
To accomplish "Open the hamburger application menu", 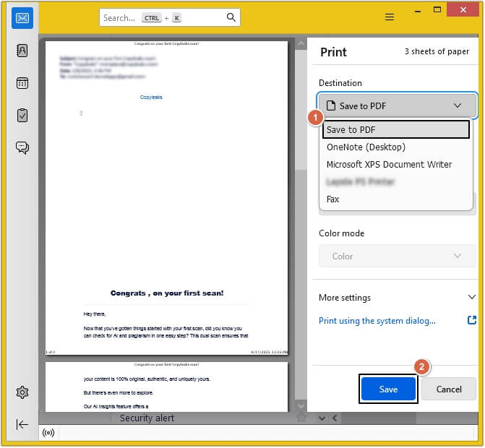I will (x=390, y=17).
